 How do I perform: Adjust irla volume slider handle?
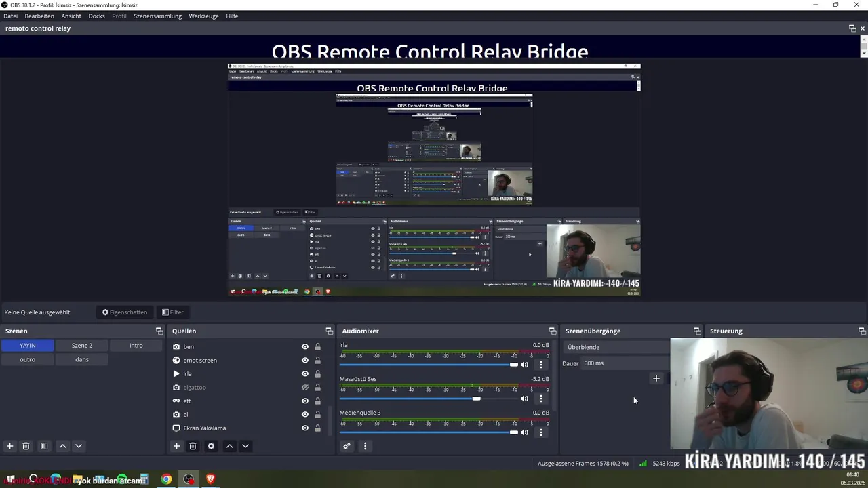click(513, 365)
